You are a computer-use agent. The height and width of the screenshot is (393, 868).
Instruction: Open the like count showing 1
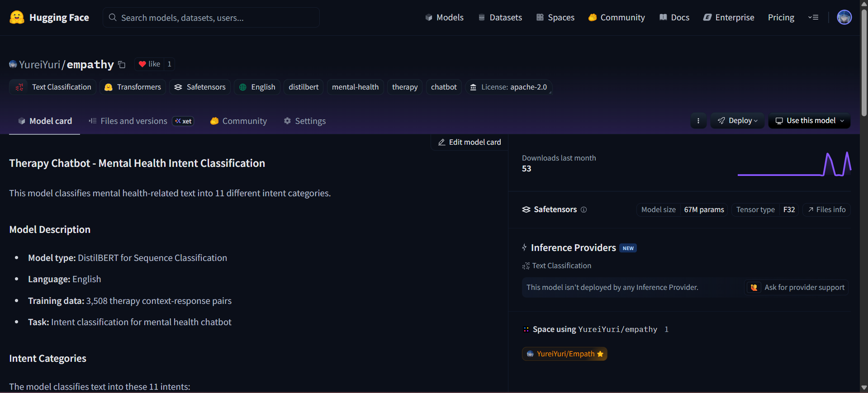(x=169, y=64)
